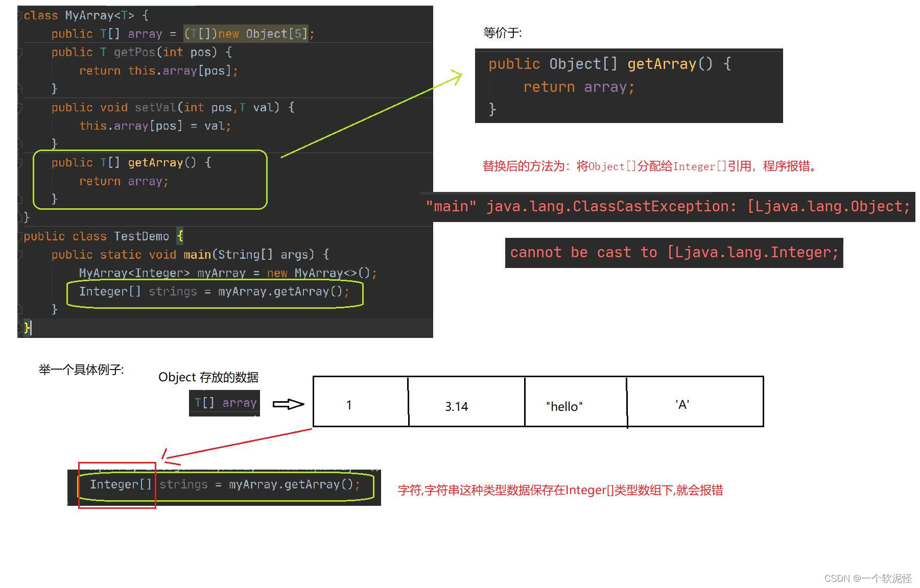Click the 'public class TestDemo {' line

pyautogui.click(x=103, y=236)
